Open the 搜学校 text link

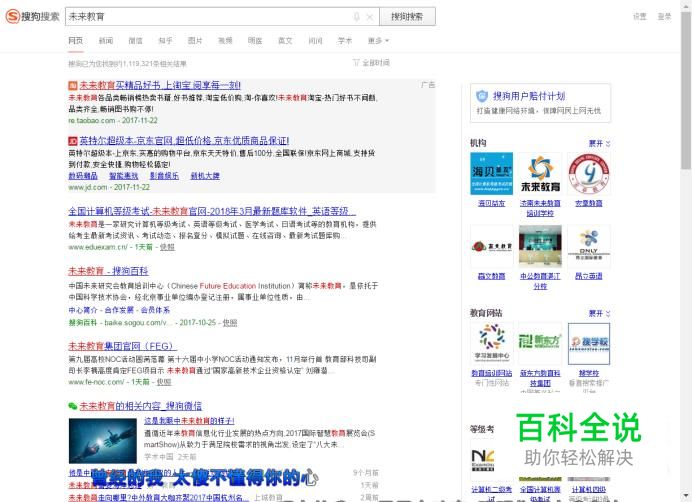point(589,373)
